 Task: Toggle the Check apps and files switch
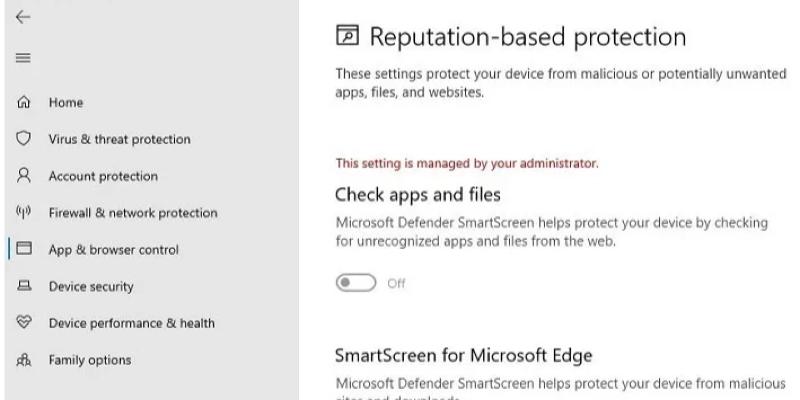356,283
